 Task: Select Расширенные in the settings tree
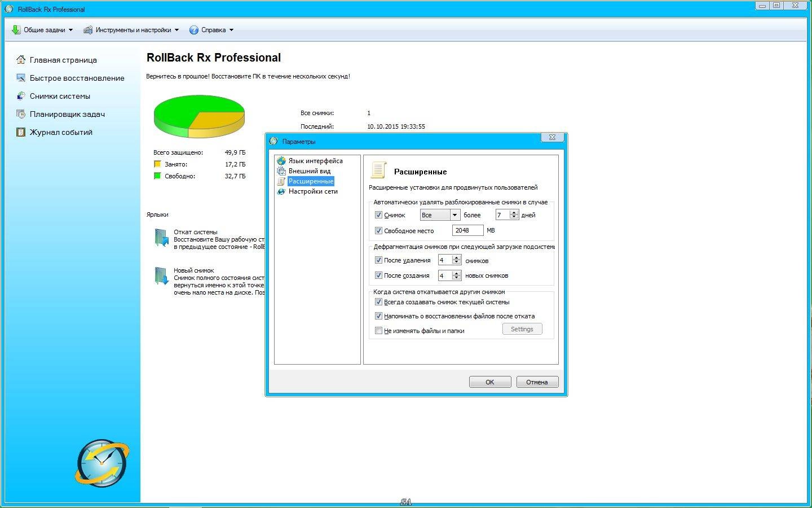pyautogui.click(x=311, y=181)
